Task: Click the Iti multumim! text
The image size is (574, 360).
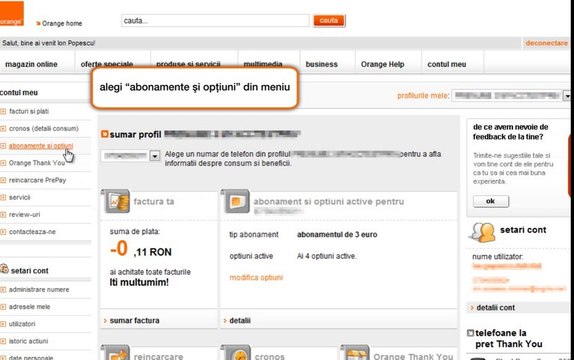Action: (x=139, y=282)
